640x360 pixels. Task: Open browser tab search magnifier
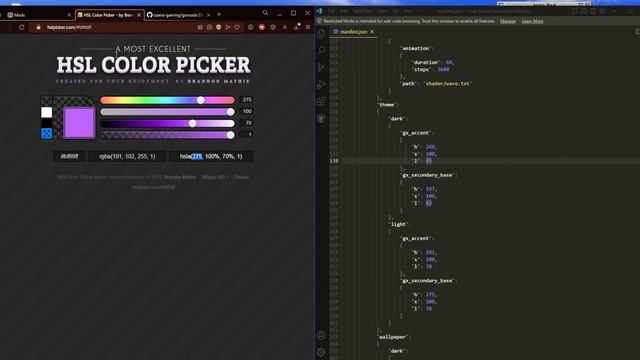[x=265, y=13]
